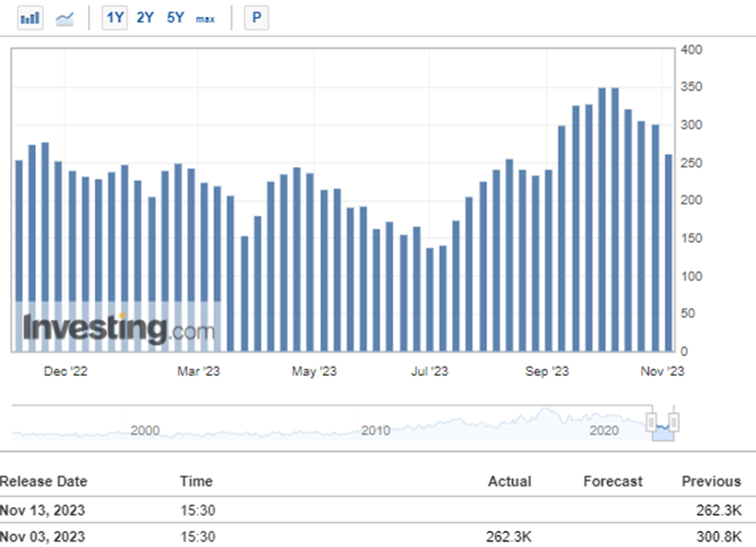Select the max time range
Viewport: 756px width, 547px height.
coord(205,19)
